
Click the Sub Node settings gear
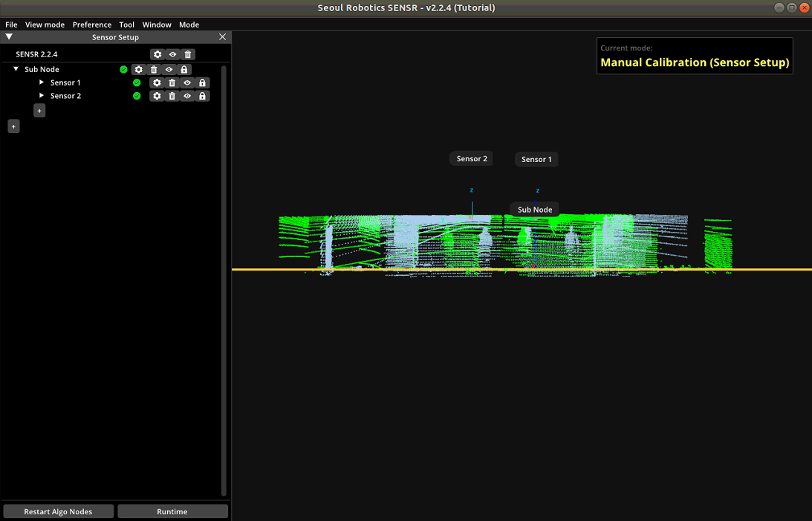(138, 69)
